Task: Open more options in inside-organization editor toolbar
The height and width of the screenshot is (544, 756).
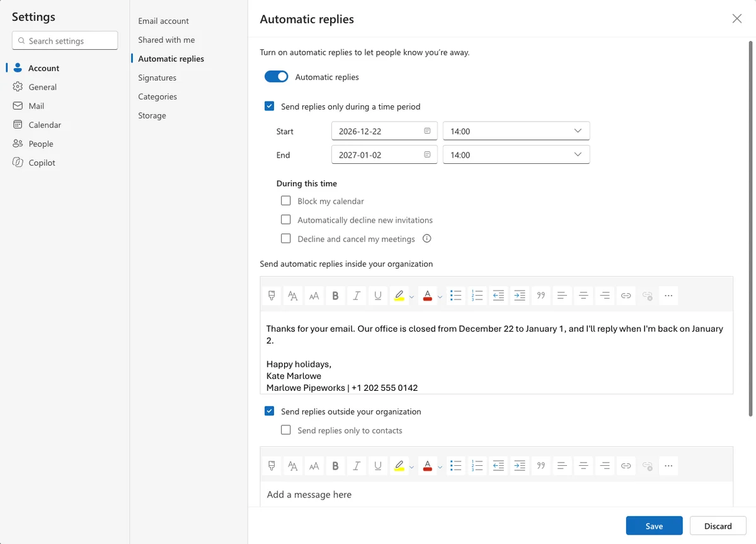Action: point(668,295)
